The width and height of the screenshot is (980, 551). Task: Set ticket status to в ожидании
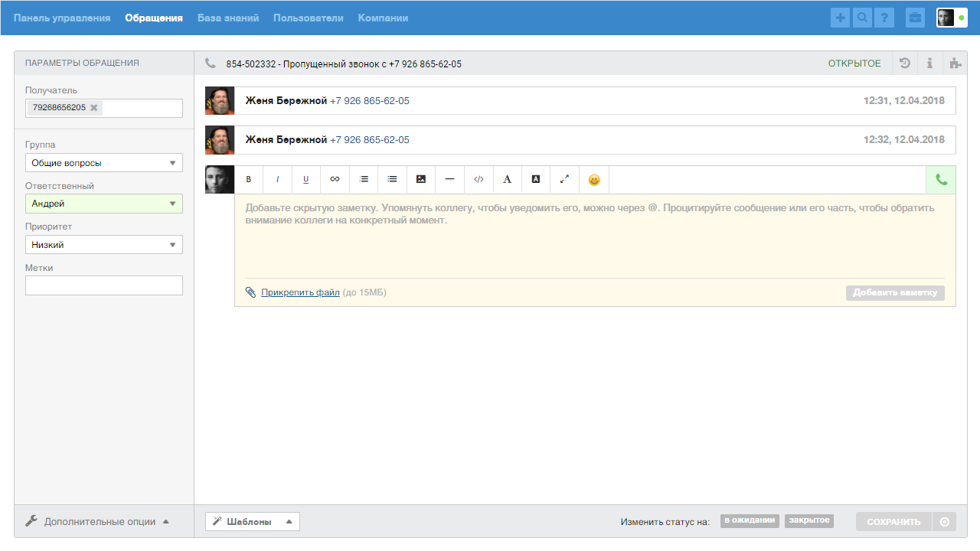click(748, 520)
